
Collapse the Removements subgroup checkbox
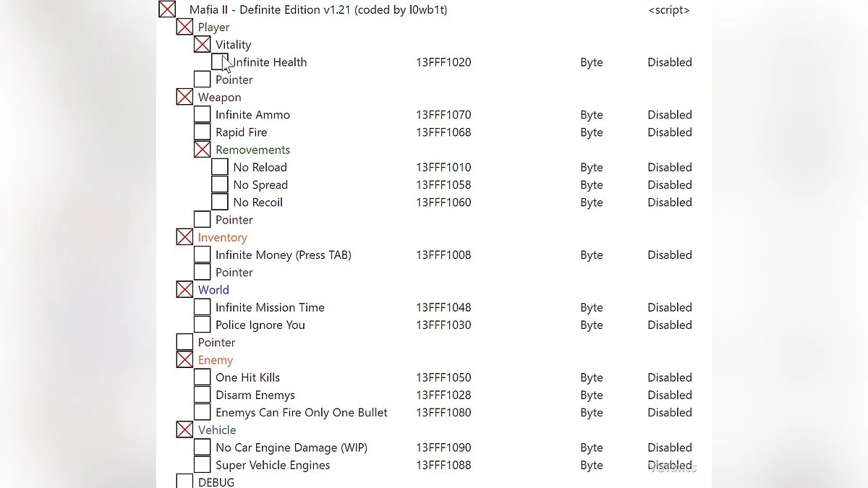tap(203, 150)
